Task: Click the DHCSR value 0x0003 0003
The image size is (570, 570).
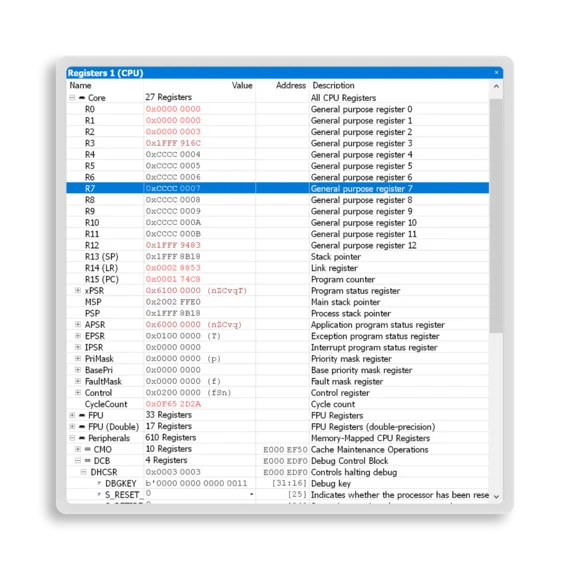Action: (x=173, y=472)
